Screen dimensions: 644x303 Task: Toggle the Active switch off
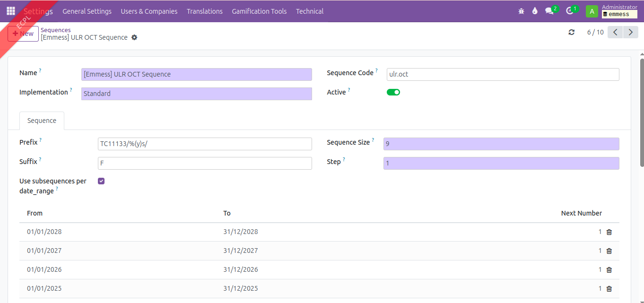click(393, 92)
